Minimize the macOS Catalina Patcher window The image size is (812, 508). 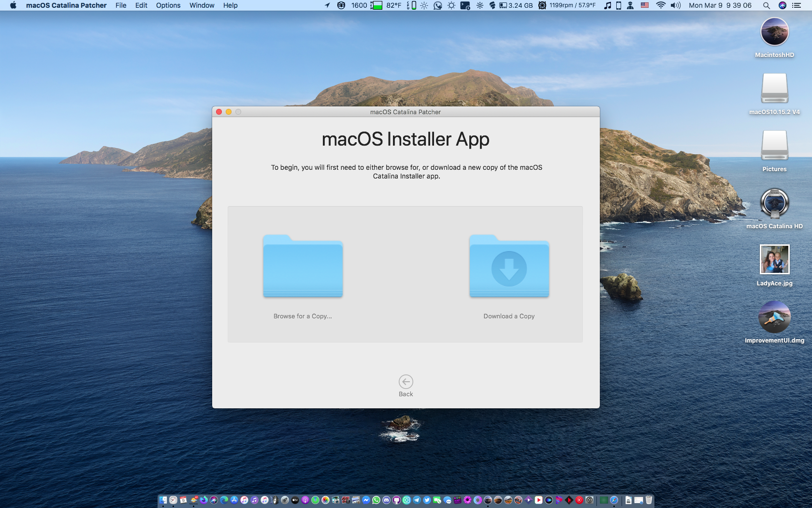229,112
